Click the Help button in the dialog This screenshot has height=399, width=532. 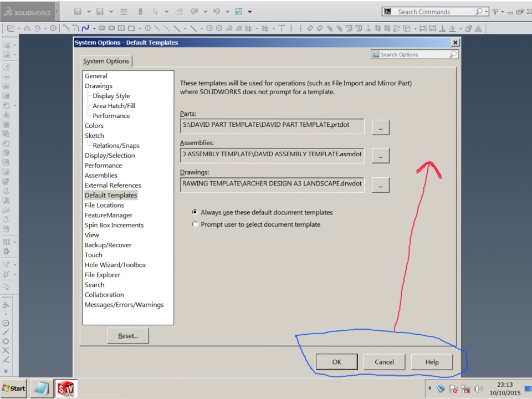click(x=432, y=362)
